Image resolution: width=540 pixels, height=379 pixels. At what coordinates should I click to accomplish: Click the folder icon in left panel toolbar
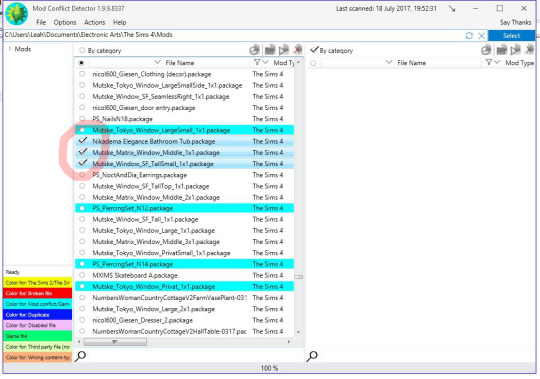pos(270,50)
